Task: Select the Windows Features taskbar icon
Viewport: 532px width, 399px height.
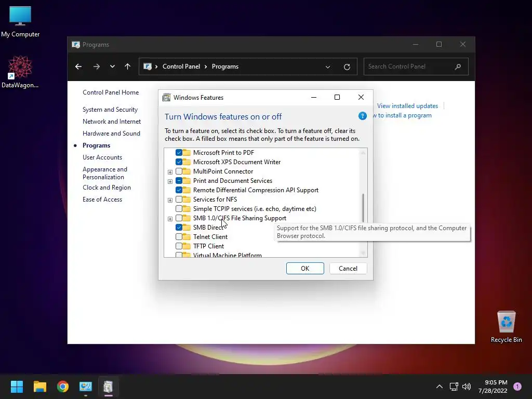Action: click(x=108, y=387)
